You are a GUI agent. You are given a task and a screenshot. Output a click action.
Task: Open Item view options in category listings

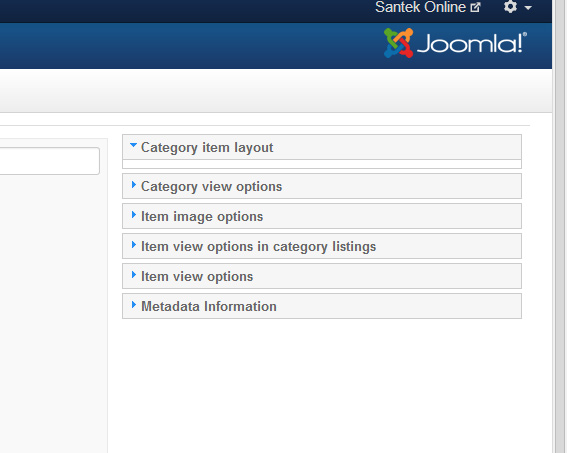(x=322, y=246)
